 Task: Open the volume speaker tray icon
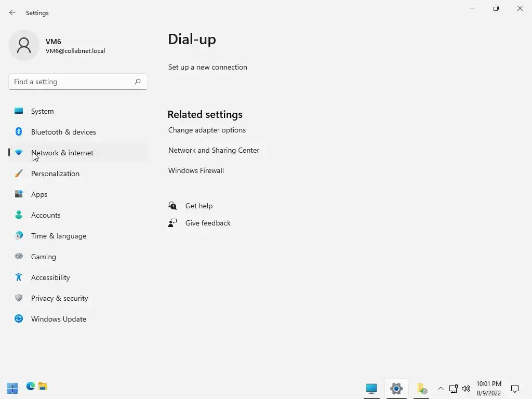point(466,389)
